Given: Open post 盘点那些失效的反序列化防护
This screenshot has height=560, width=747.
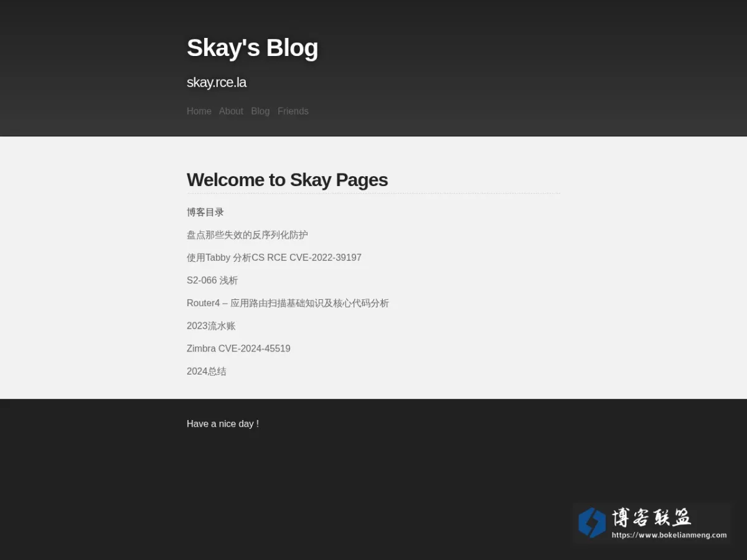Looking at the screenshot, I should point(247,235).
